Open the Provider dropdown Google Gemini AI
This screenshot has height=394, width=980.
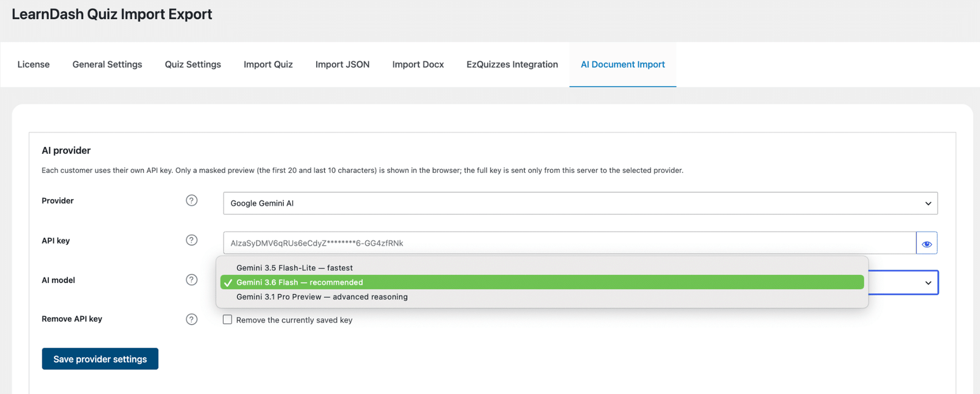click(580, 203)
